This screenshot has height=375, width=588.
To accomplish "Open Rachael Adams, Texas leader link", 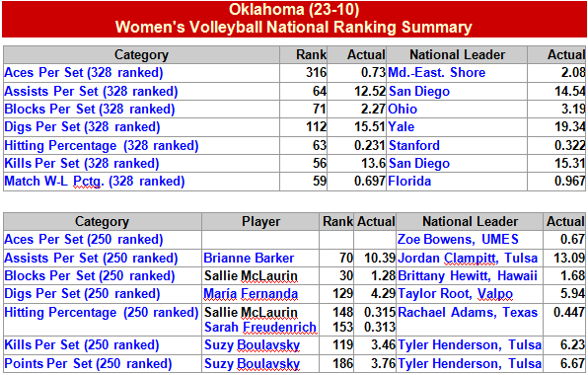I will tap(468, 313).
